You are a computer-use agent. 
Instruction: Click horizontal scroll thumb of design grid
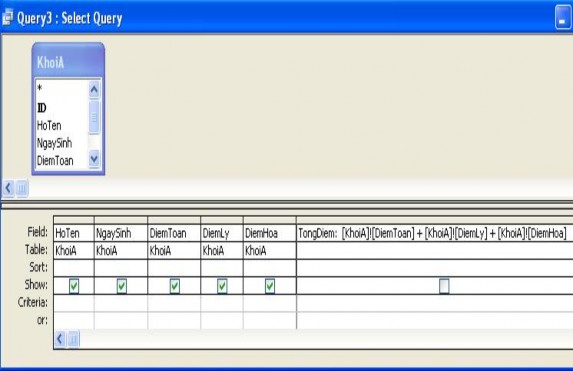73,339
